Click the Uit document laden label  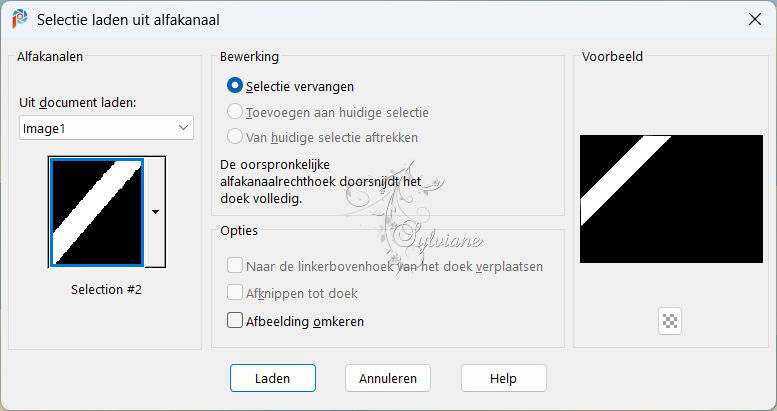click(78, 103)
